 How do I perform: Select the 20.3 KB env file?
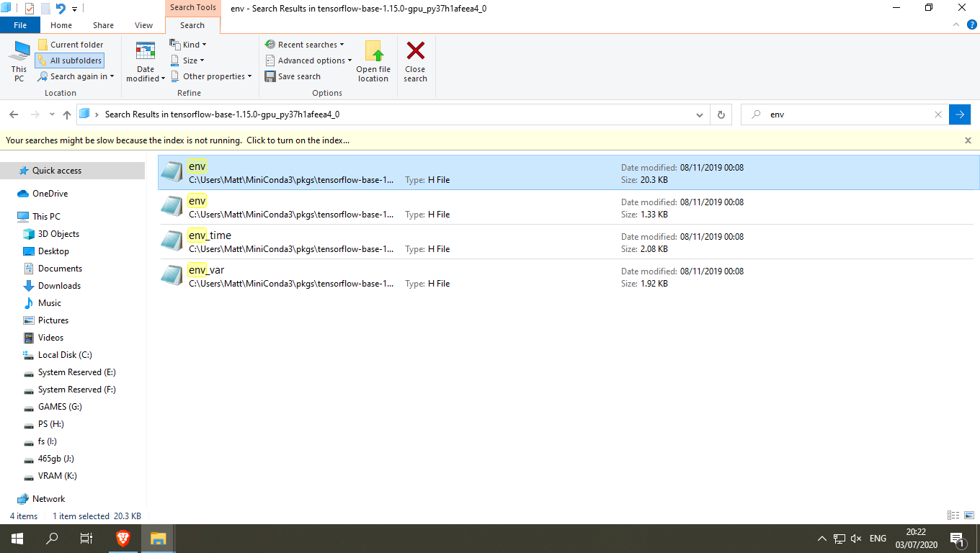pos(569,173)
